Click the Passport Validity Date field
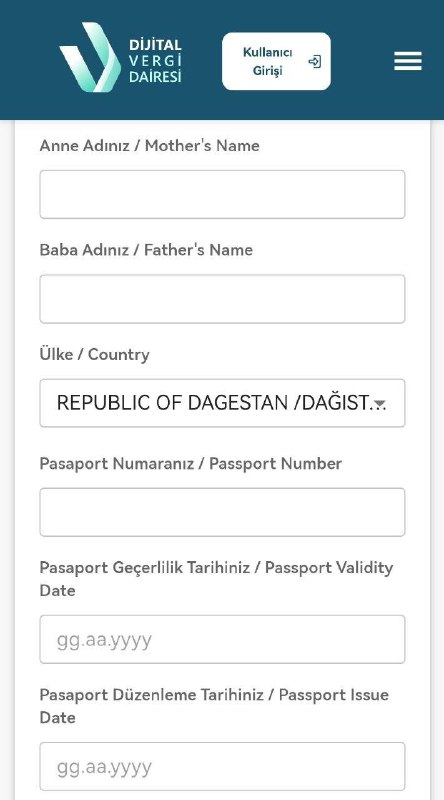Screen dimensions: 444x800 tap(222, 639)
